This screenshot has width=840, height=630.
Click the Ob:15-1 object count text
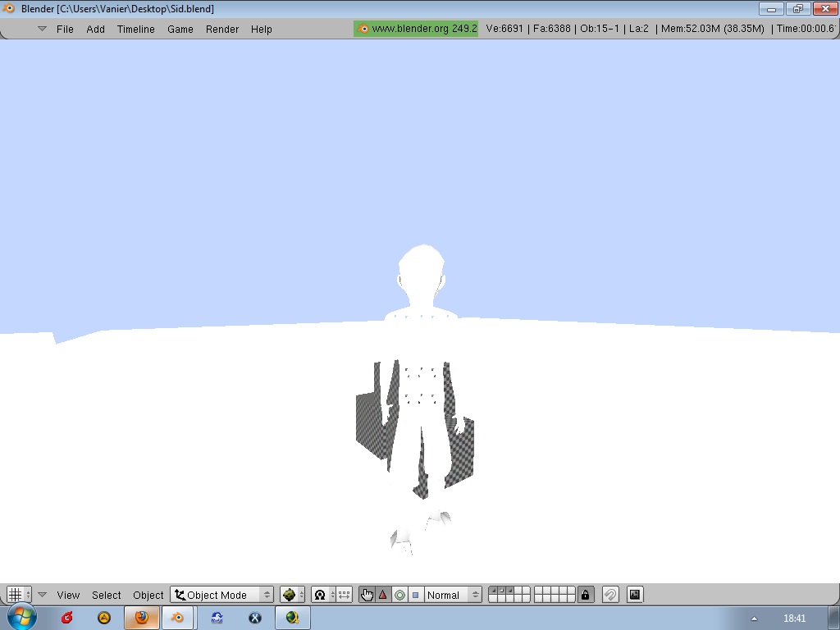600,29
